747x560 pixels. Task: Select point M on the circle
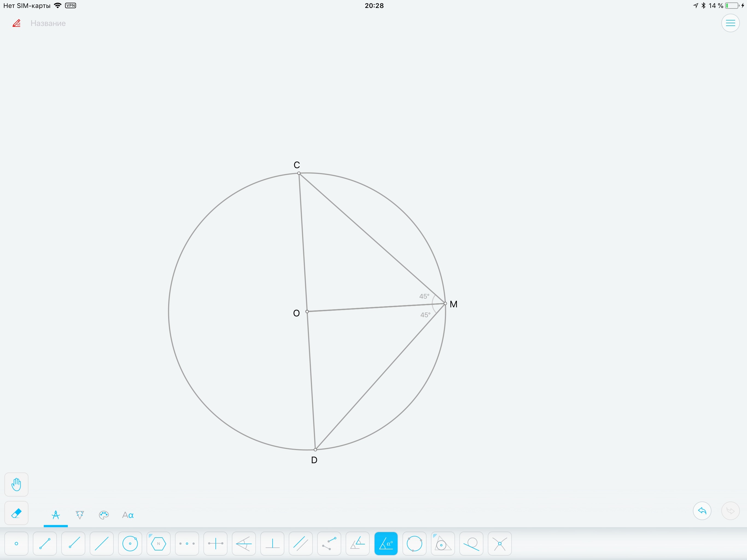[x=445, y=303]
